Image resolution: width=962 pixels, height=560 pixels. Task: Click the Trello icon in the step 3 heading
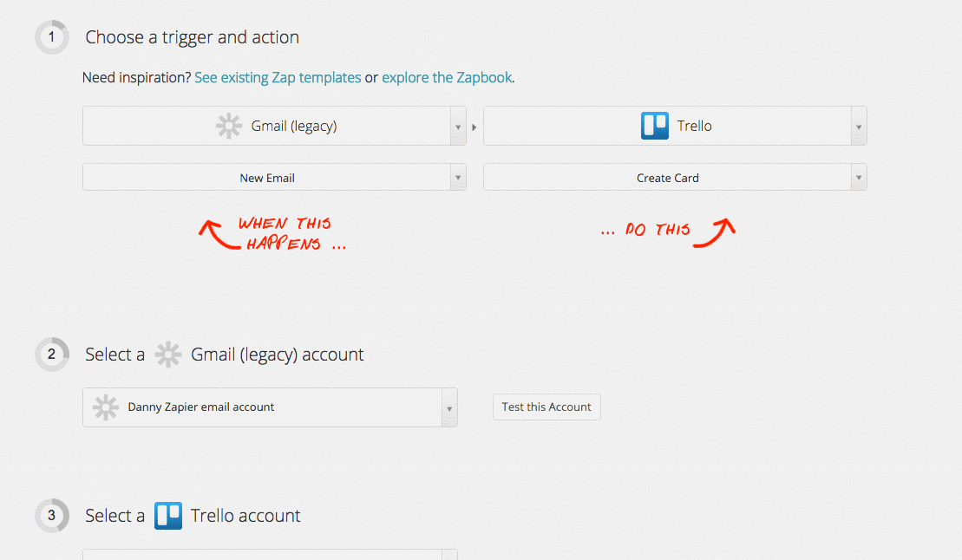(x=168, y=516)
